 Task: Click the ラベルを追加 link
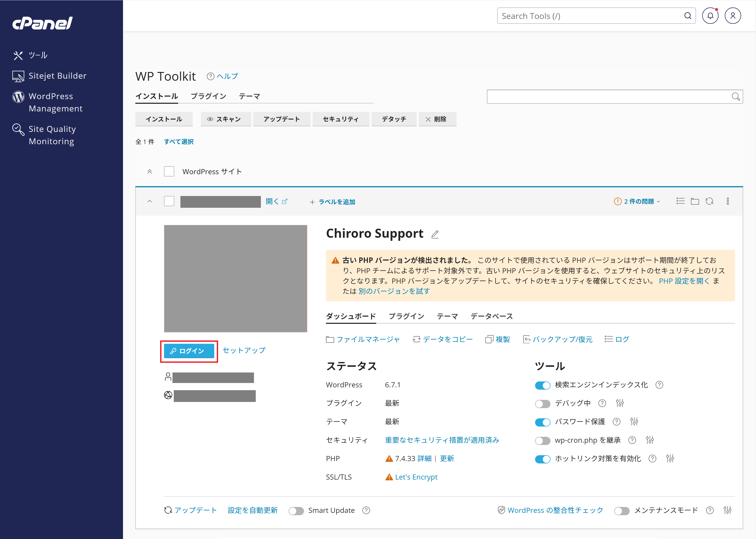tap(332, 202)
